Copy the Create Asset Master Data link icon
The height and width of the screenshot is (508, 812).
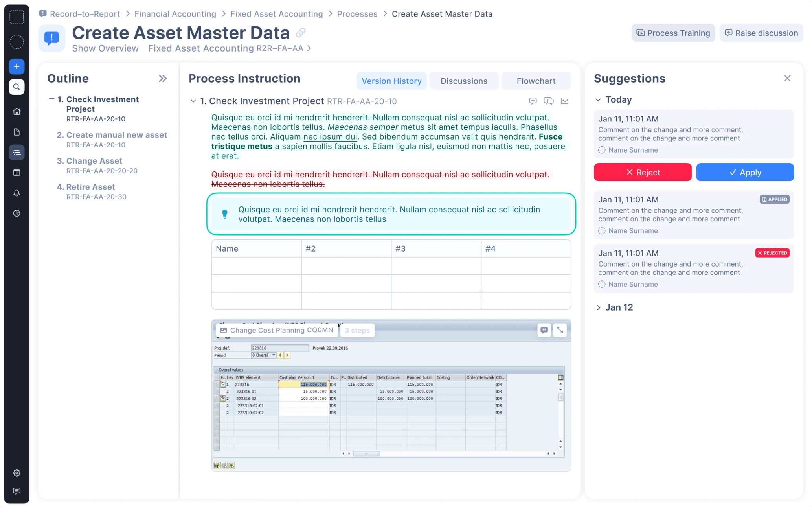tap(300, 33)
